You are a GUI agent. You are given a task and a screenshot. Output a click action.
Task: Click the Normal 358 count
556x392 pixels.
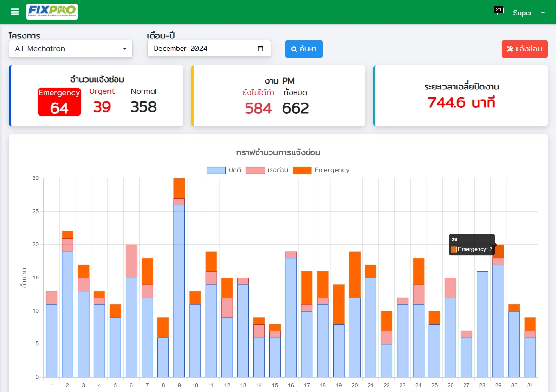tap(143, 106)
